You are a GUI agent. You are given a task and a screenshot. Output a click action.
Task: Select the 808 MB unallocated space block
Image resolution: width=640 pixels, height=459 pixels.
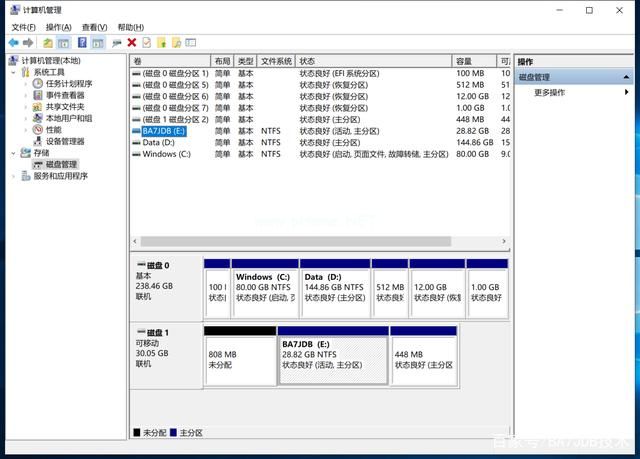click(x=239, y=359)
